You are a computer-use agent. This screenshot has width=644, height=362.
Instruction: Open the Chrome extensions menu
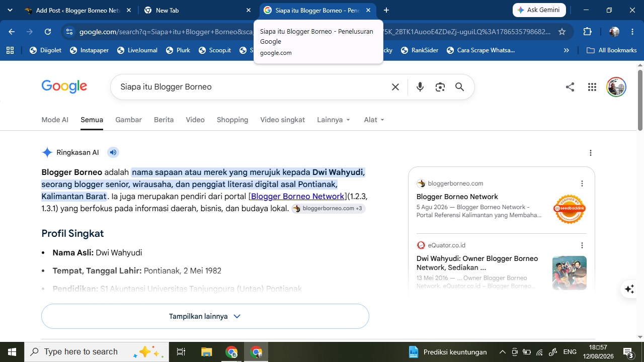pyautogui.click(x=587, y=32)
